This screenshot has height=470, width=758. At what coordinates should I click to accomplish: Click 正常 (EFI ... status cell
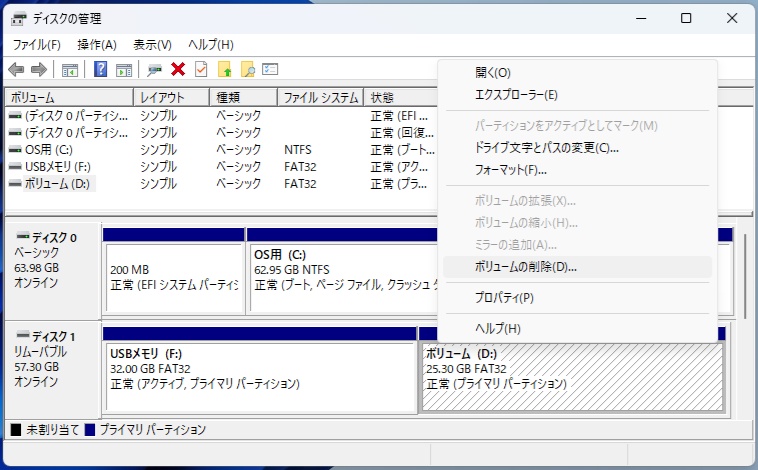coord(399,116)
